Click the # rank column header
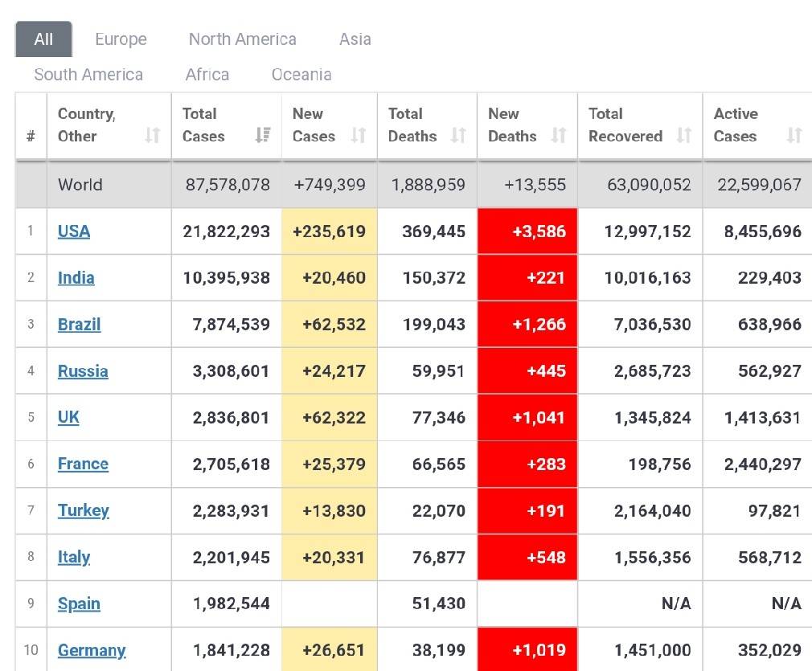This screenshot has width=812, height=671. coord(31,136)
